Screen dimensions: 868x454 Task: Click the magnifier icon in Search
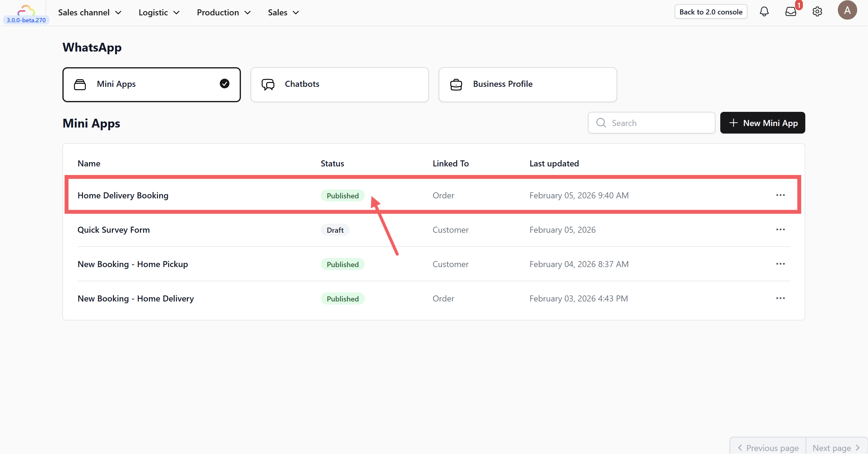(x=601, y=123)
